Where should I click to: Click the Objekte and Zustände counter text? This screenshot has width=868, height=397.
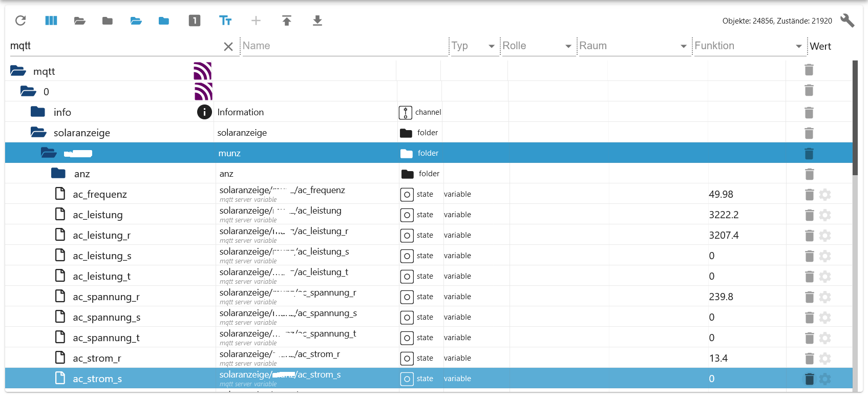click(777, 21)
